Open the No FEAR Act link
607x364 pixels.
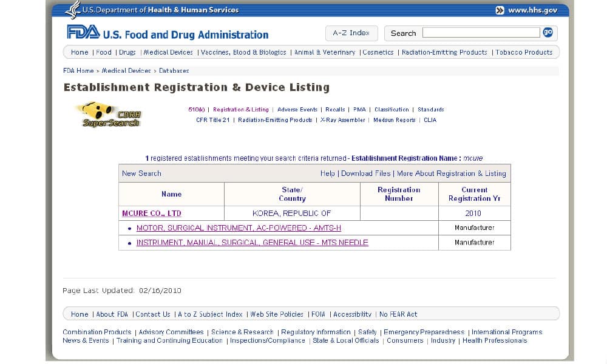[x=398, y=314]
